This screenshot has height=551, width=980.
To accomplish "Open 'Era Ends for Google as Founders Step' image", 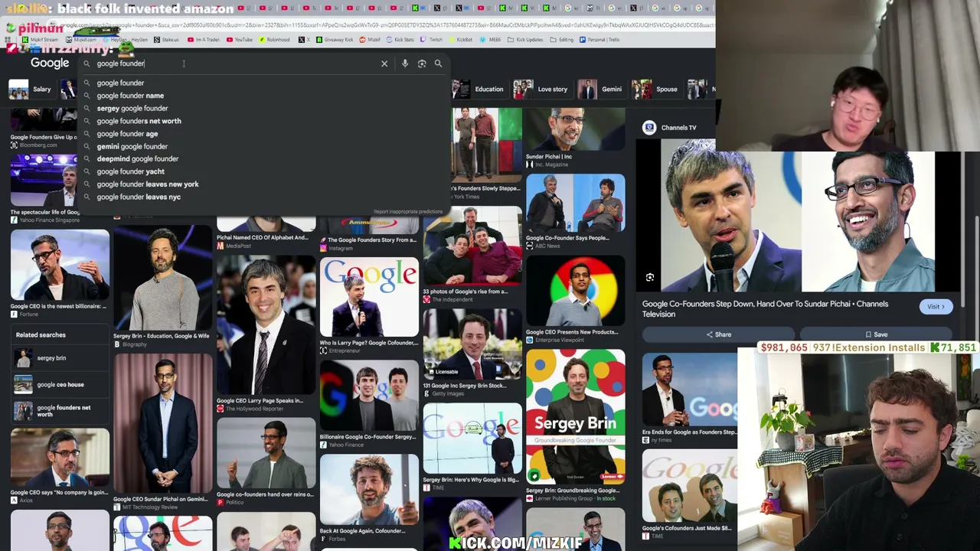I will (690, 390).
